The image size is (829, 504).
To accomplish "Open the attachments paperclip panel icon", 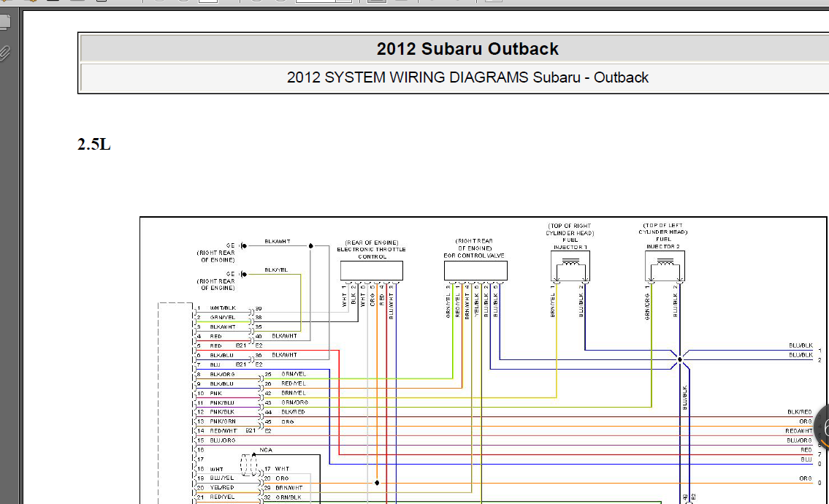I will tap(4, 53).
